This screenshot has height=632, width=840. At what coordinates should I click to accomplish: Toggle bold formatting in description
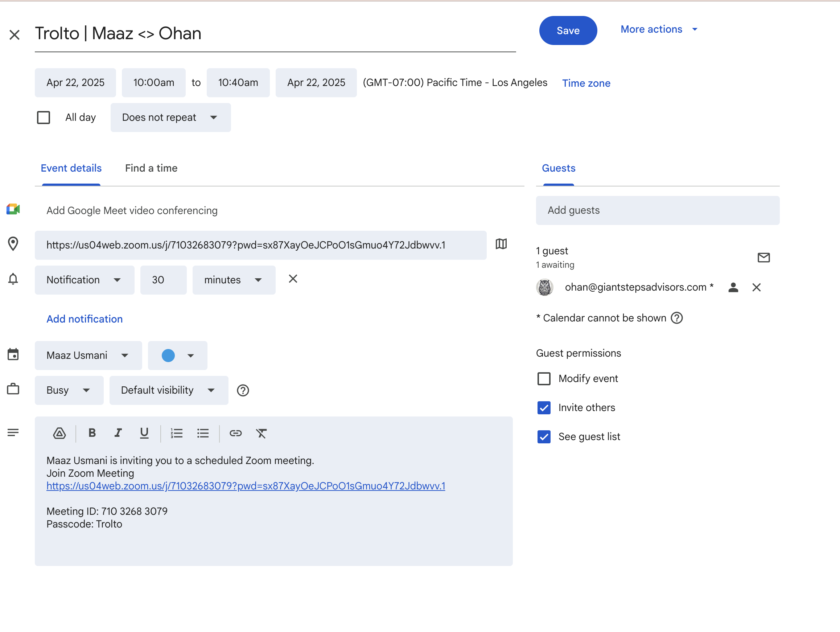[x=92, y=433]
